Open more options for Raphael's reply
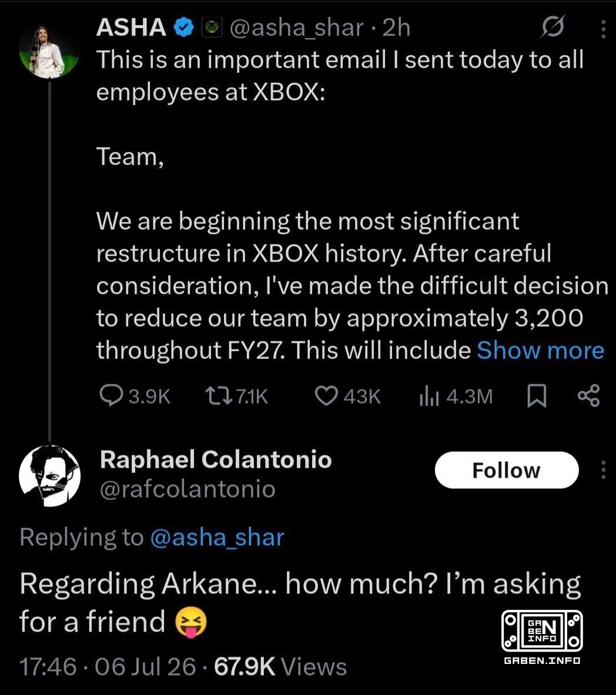 coord(603,470)
